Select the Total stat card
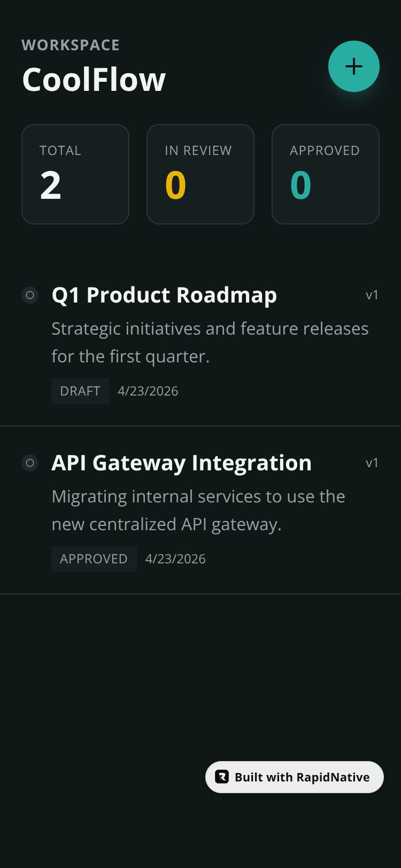 [75, 174]
